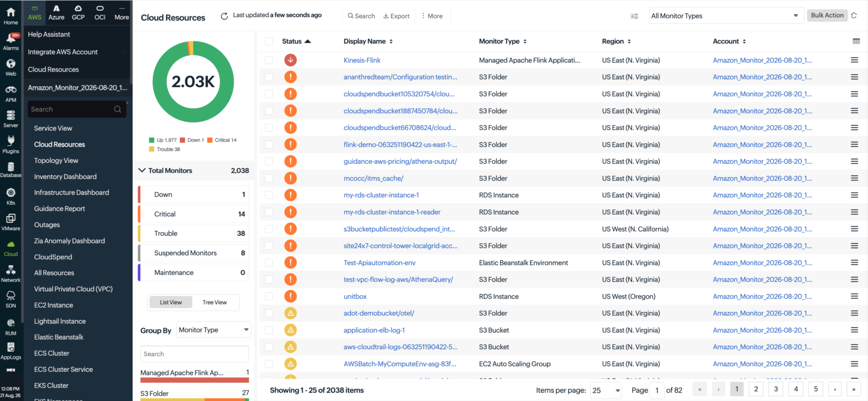Open the filter settings sliders icon
The width and height of the screenshot is (868, 401).
[634, 16]
